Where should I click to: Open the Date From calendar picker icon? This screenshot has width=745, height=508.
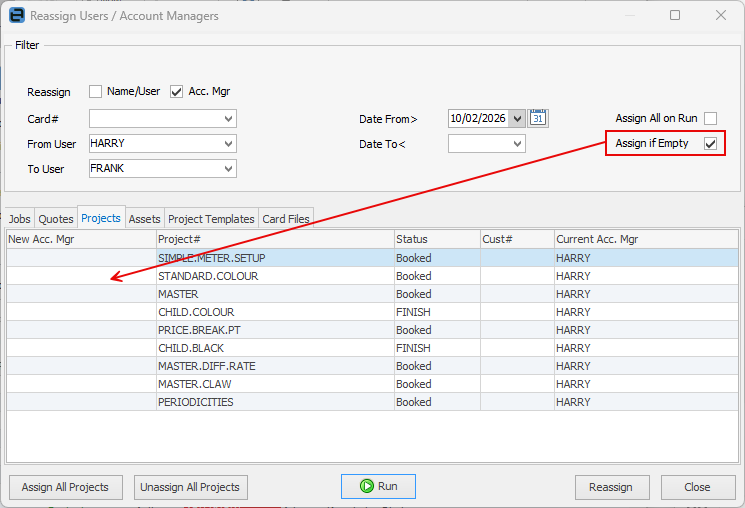click(539, 118)
